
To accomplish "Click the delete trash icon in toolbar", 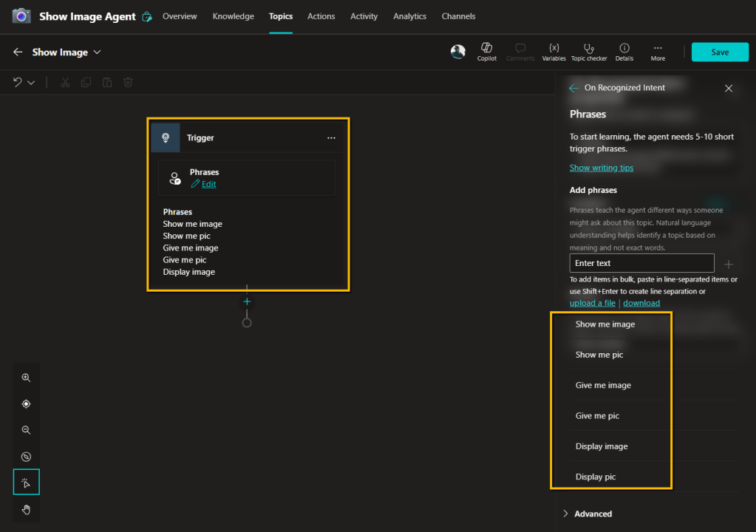I will pos(128,82).
